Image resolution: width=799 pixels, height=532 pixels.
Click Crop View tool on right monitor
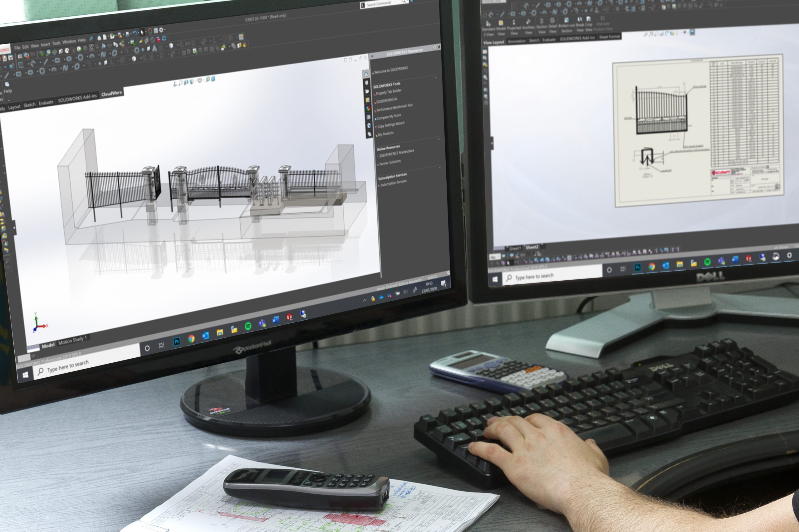click(x=588, y=24)
